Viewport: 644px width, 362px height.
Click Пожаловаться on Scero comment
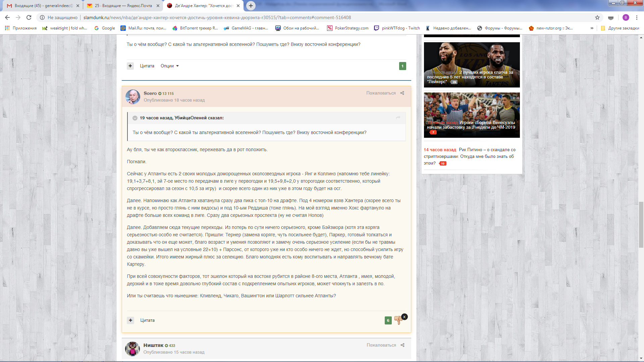[381, 93]
